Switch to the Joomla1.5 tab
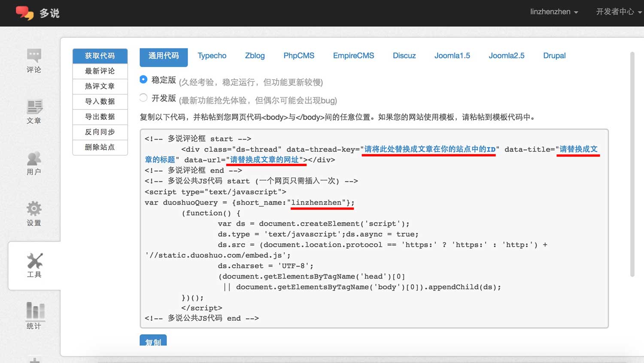Image resolution: width=644 pixels, height=363 pixels. (452, 56)
